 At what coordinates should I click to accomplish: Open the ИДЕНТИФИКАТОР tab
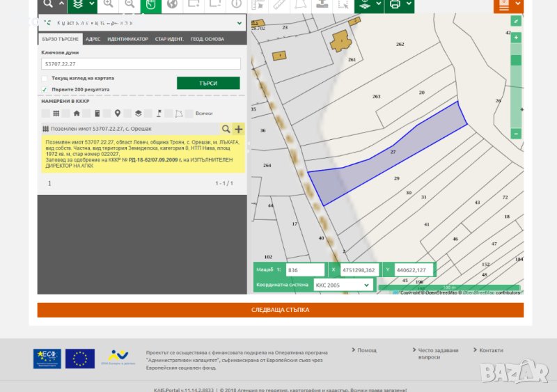[x=127, y=39]
